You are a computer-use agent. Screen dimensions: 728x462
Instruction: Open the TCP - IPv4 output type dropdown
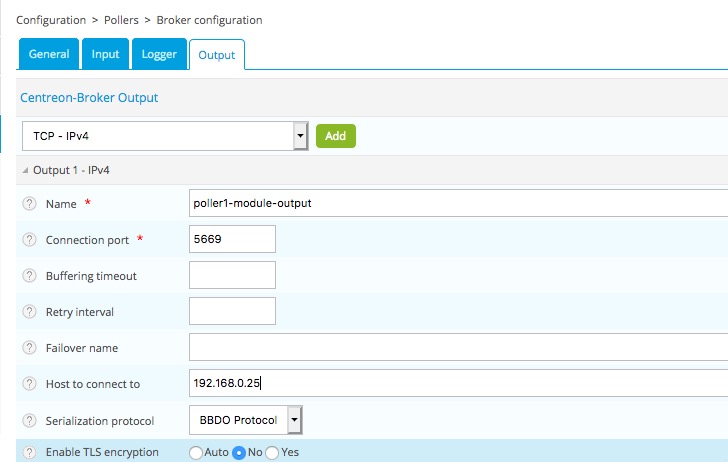pyautogui.click(x=164, y=136)
